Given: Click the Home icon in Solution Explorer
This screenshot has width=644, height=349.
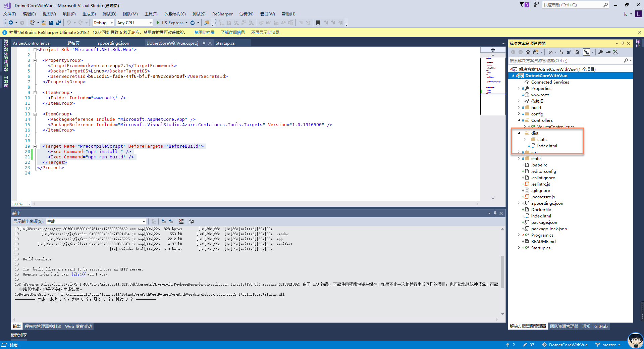Looking at the screenshot, I should (x=528, y=52).
